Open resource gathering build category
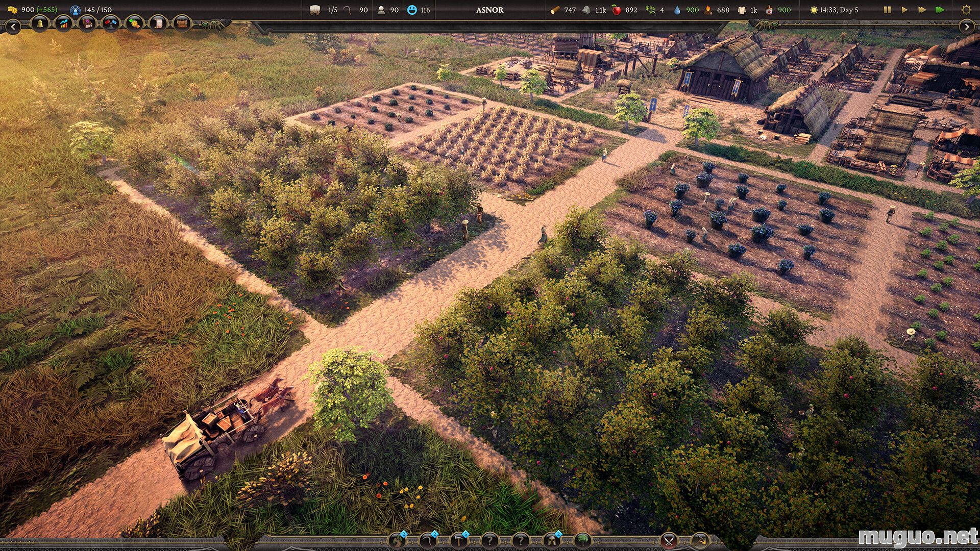Viewport: 980px width, 551px height. tap(397, 540)
